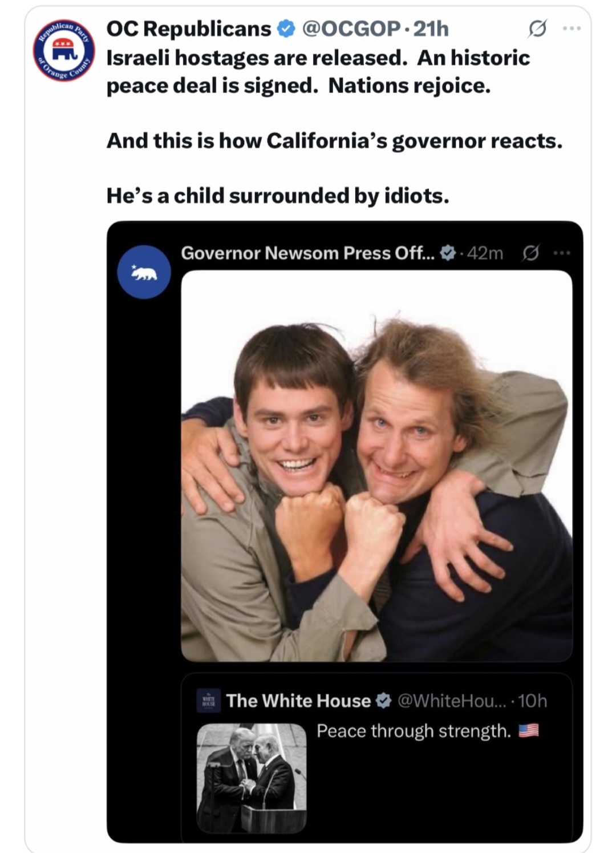The height and width of the screenshot is (853, 616).
Task: Click The White House avatar icon
Action: [x=209, y=701]
